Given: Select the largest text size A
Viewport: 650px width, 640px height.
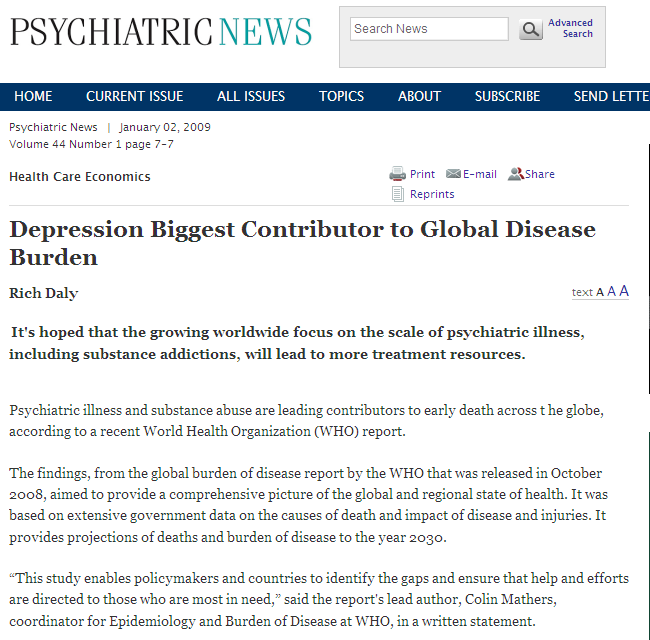Looking at the screenshot, I should tap(624, 290).
